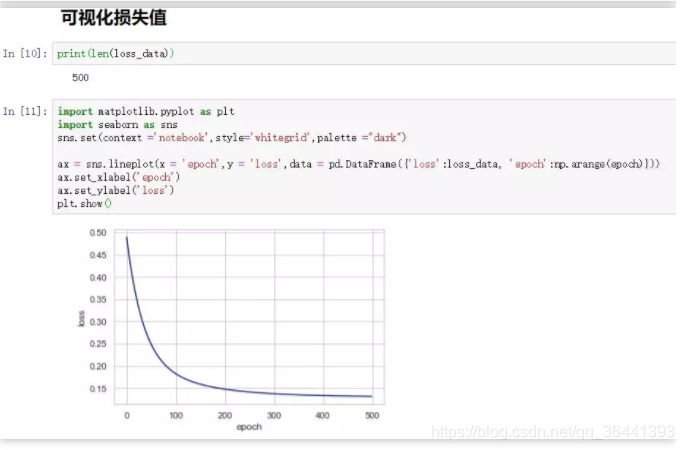The width and height of the screenshot is (684, 450).
Task: Click the import matplotlib.pyplot line
Action: [146, 112]
